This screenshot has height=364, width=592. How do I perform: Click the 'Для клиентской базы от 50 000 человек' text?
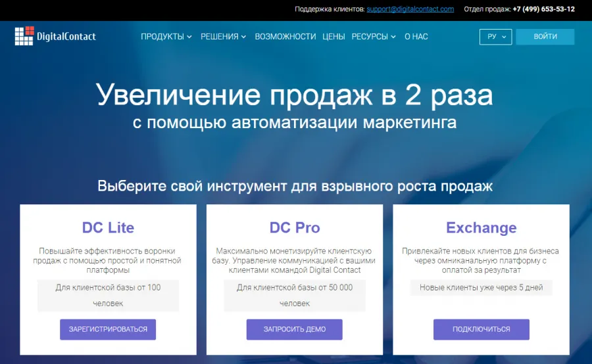295,296
